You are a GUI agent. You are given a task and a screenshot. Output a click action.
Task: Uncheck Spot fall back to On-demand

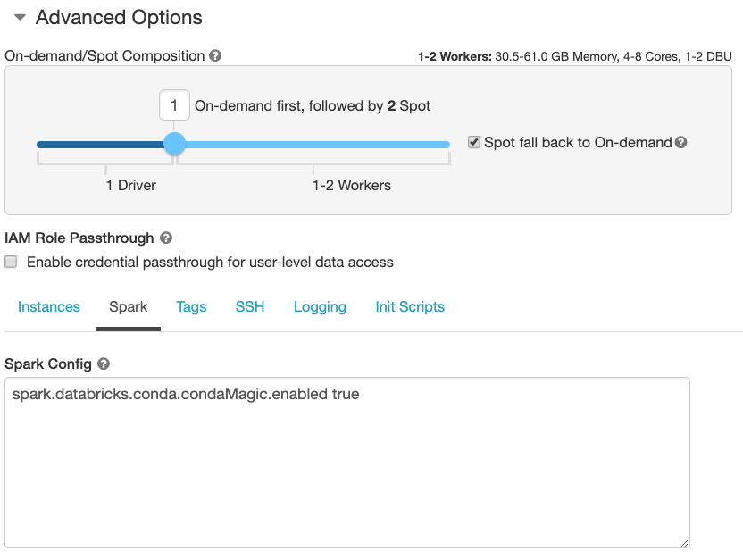click(x=474, y=142)
